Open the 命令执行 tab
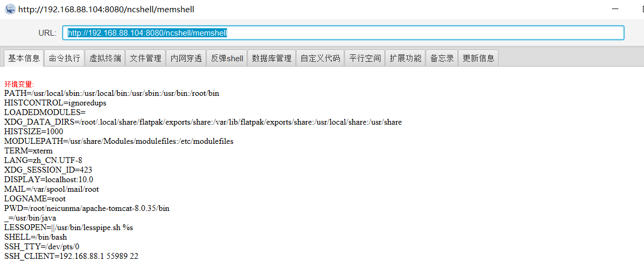The width and height of the screenshot is (644, 261). pyautogui.click(x=64, y=59)
